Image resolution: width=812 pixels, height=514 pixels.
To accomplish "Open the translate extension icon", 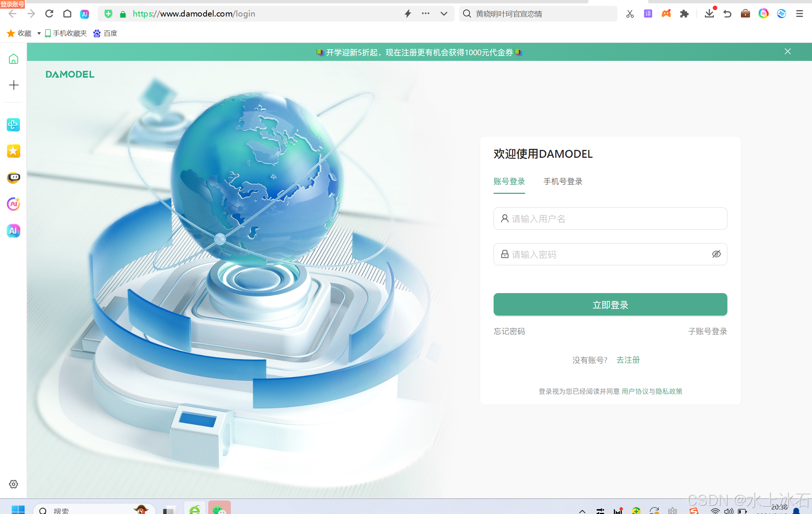I will coord(648,14).
